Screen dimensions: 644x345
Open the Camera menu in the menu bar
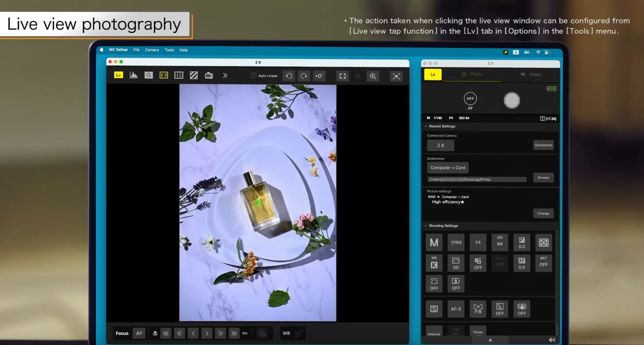152,50
